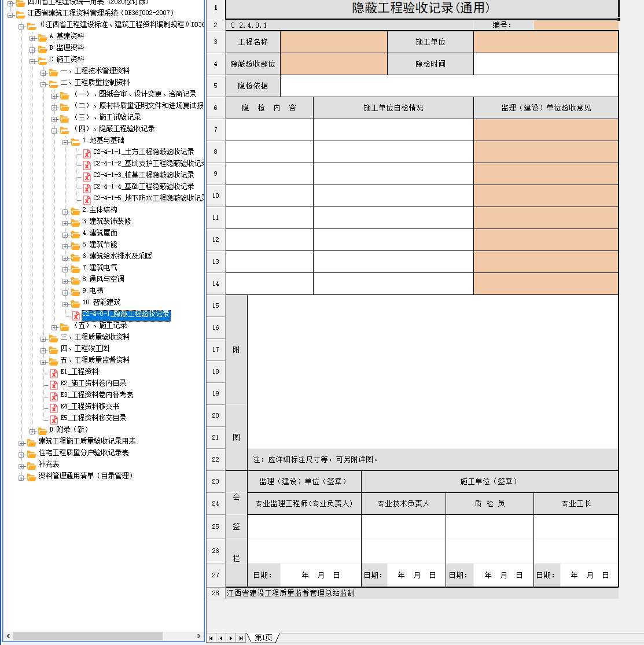
Task: Click the right arrow of tree horizontal scrollbar
Action: click(199, 636)
